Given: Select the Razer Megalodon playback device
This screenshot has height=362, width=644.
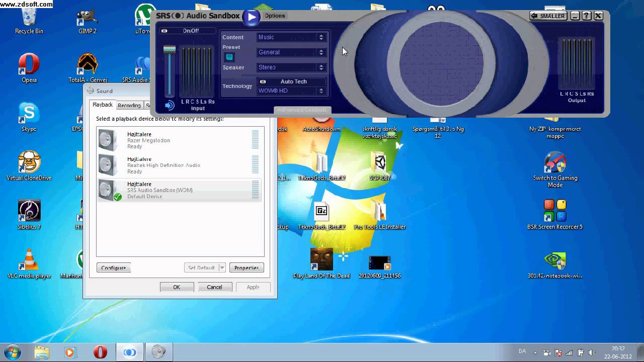Looking at the screenshot, I should (x=180, y=140).
